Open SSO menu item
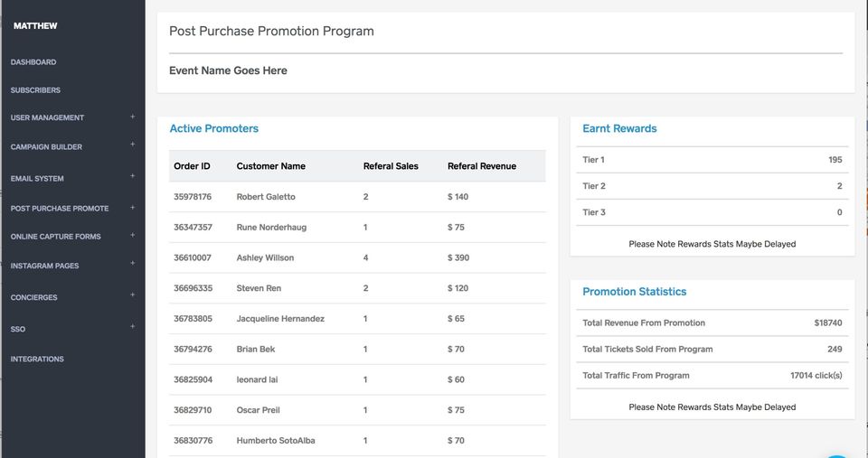 (18, 329)
